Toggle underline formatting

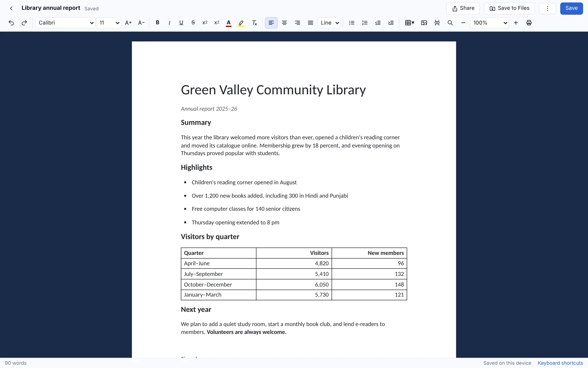tap(181, 23)
